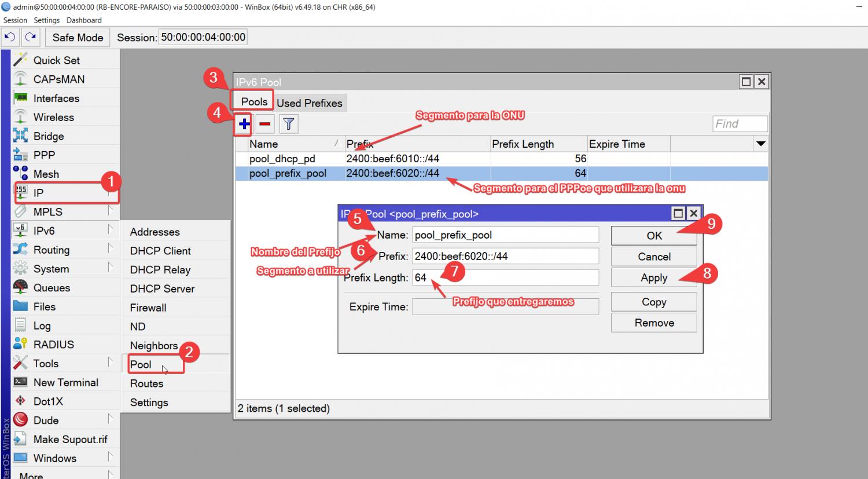Image resolution: width=868 pixels, height=479 pixels.
Task: Click the blue plus add pool button
Action: click(244, 124)
